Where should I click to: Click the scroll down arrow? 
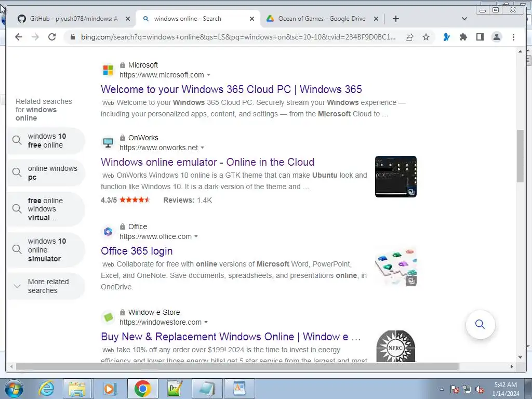point(520,357)
